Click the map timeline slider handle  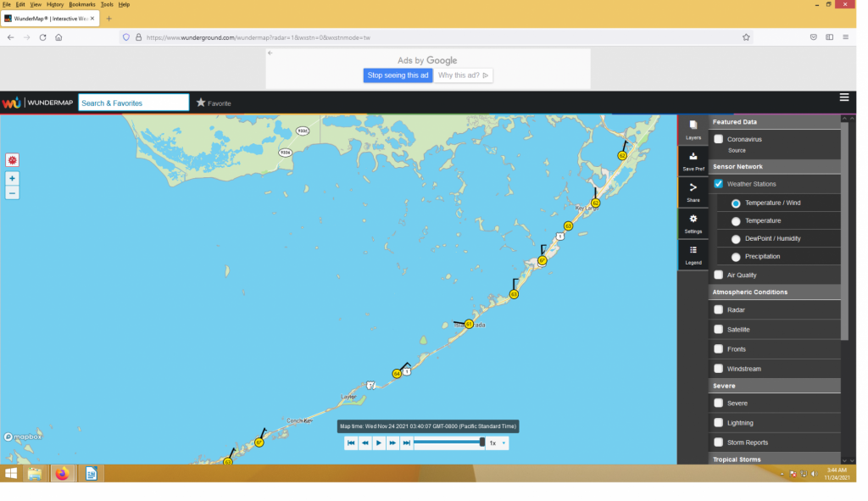[x=482, y=442]
